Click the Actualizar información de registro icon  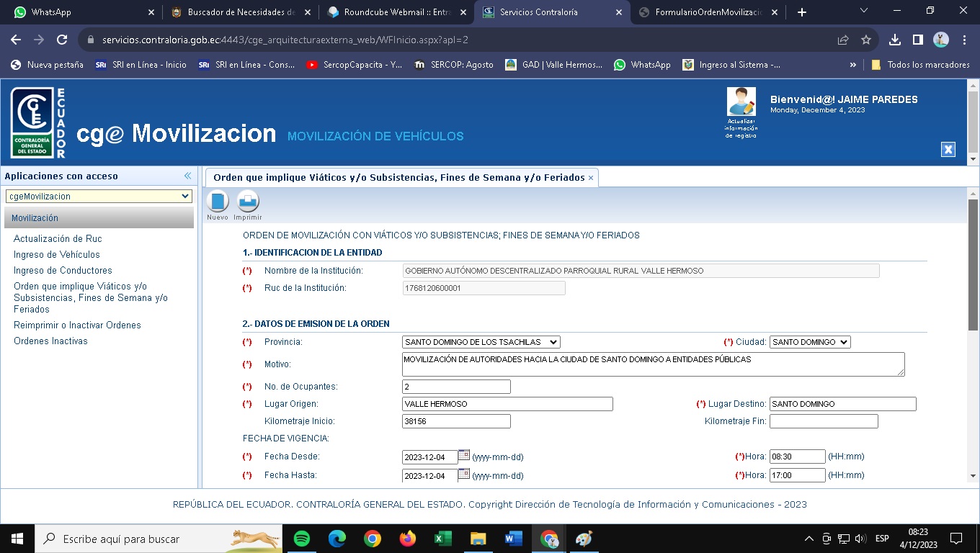tap(741, 102)
